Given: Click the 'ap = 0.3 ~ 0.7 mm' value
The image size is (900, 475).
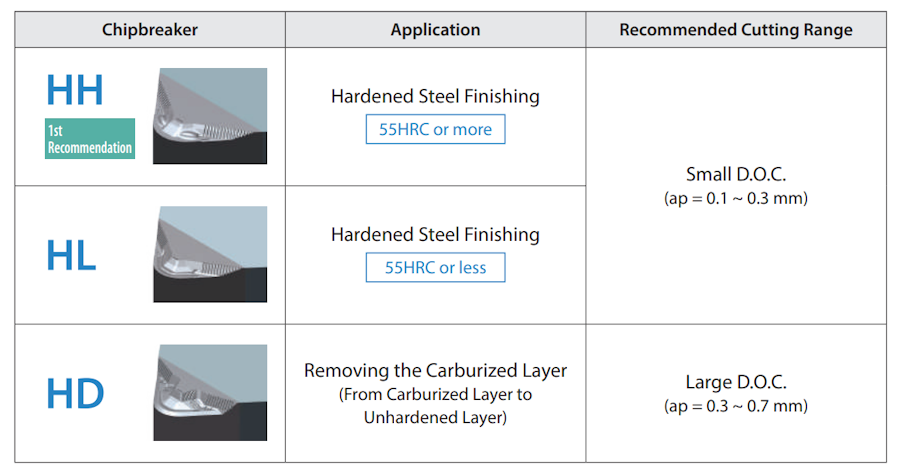Looking at the screenshot, I should pyautogui.click(x=736, y=406).
